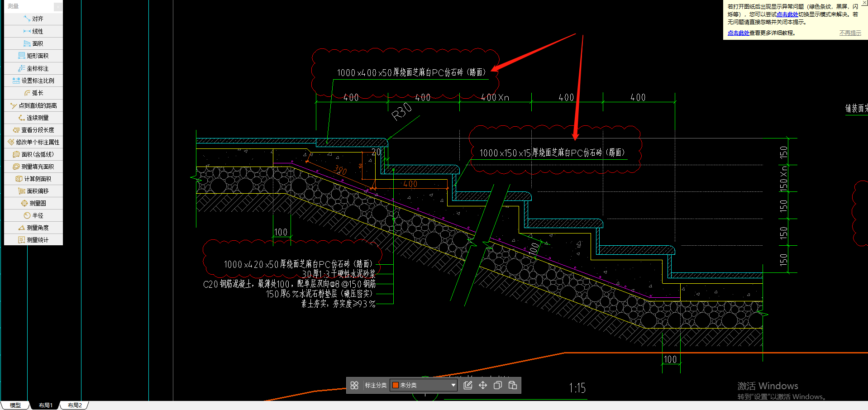Click the C20钢筋混凝土 specification note
This screenshot has height=410, width=868.
290,284
